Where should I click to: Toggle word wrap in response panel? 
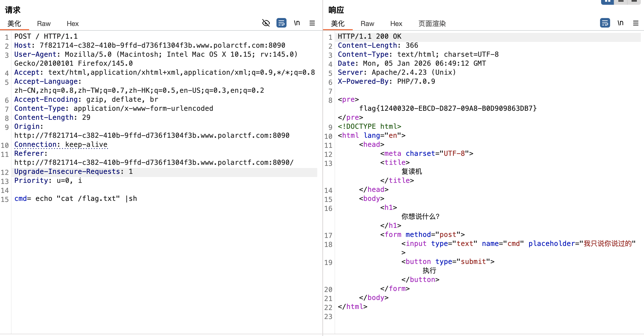605,23
